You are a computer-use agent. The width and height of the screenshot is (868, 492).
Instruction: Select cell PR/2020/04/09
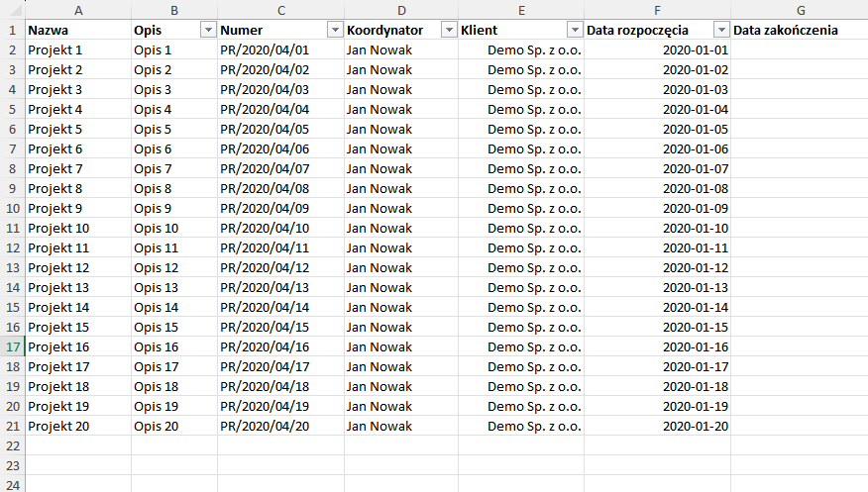pyautogui.click(x=280, y=209)
